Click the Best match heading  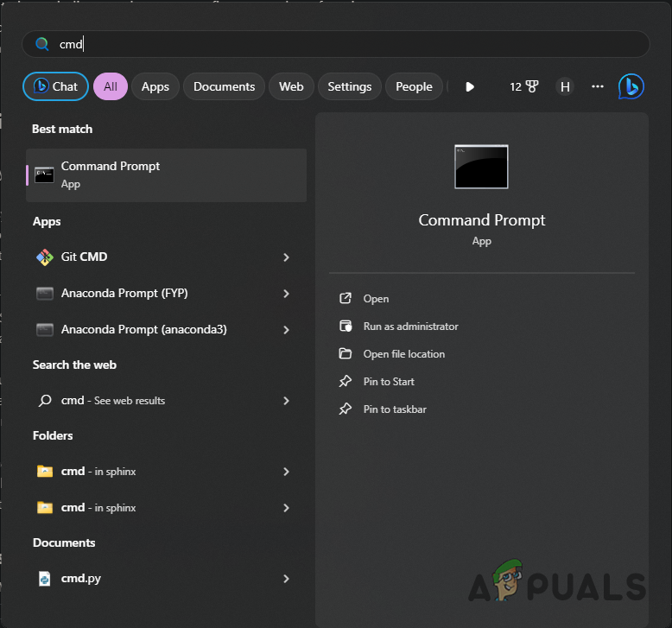coord(62,129)
